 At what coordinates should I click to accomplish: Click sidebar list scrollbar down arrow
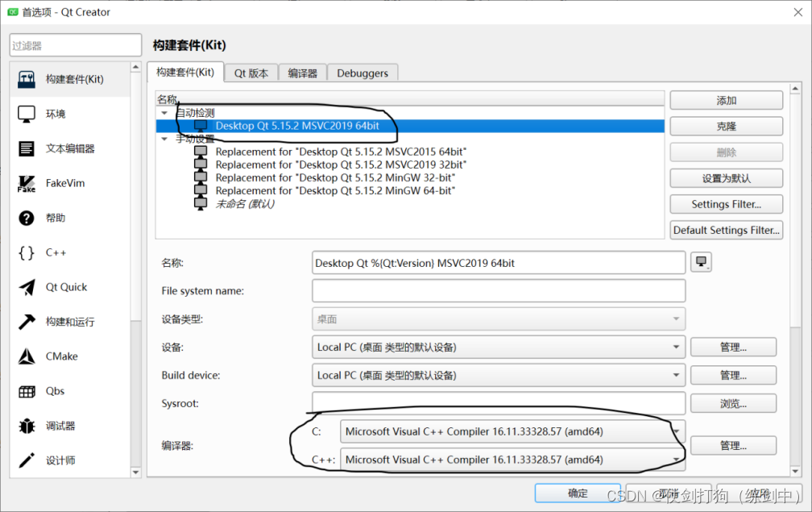[x=135, y=472]
